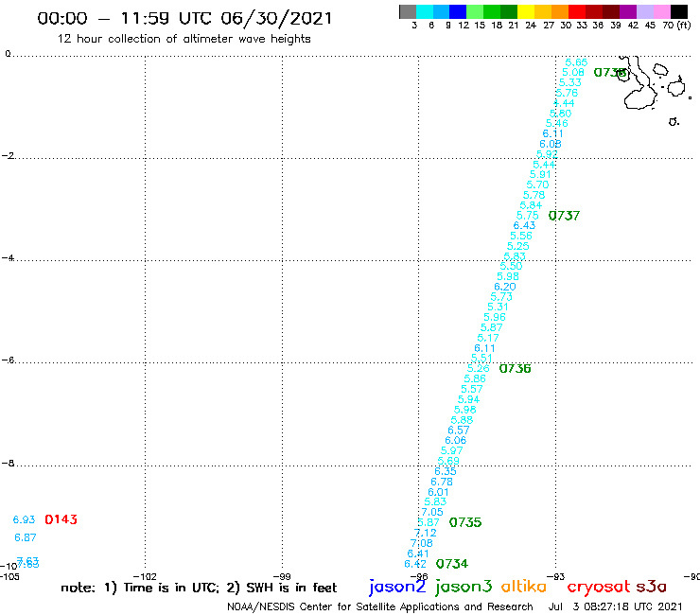Image resolution: width=700 pixels, height=615 pixels.
Task: Click the red time label 0143
Action: coord(61,519)
